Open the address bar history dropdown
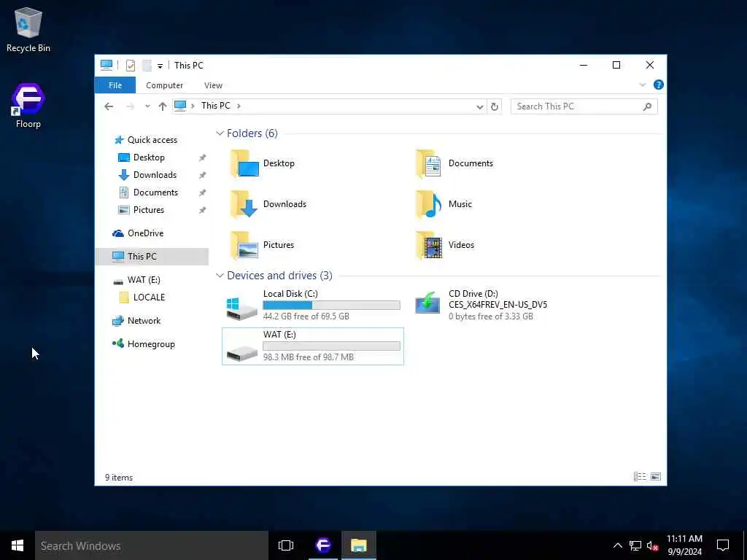Image resolution: width=747 pixels, height=560 pixels. [480, 106]
